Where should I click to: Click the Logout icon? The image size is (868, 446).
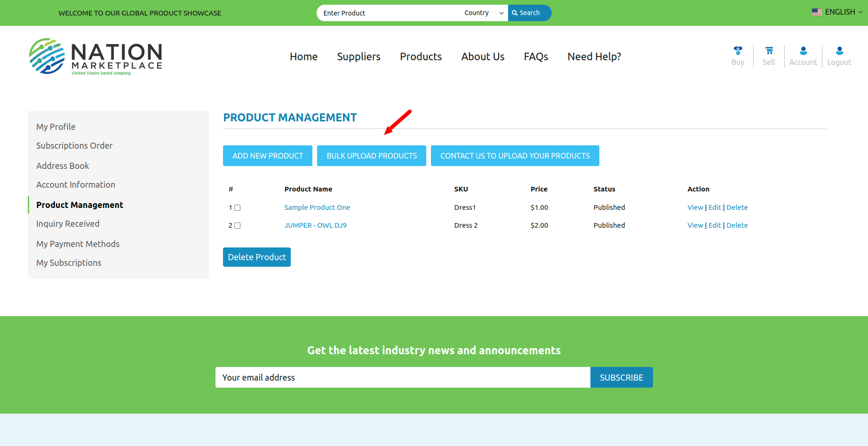click(x=839, y=51)
